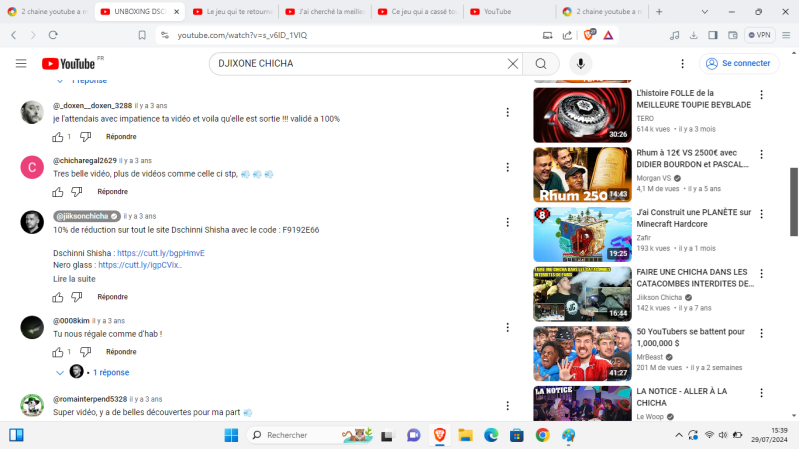This screenshot has height=449, width=799.
Task: Reply to @0008kim comment with Répondre
Action: tap(121, 352)
